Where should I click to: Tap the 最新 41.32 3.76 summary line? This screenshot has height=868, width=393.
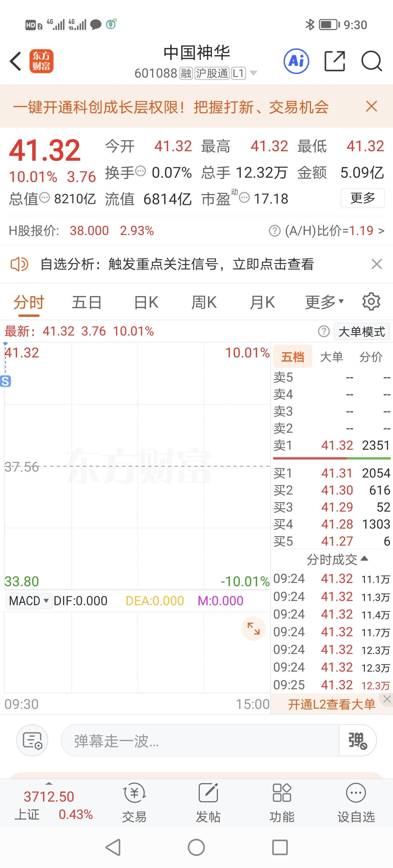point(79,332)
